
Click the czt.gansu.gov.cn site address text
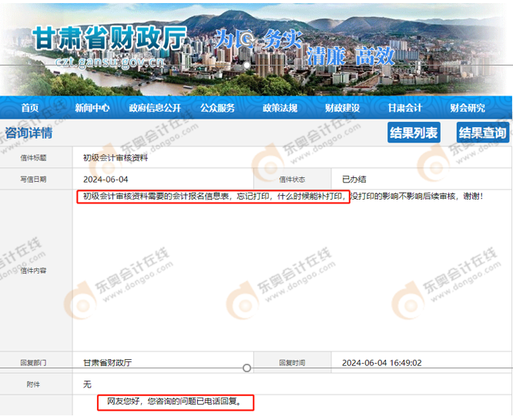point(109,61)
